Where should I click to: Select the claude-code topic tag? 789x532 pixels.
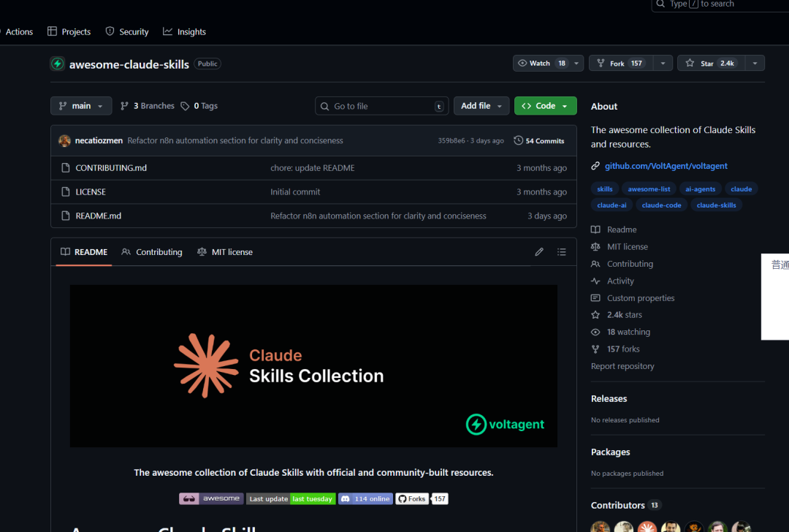(661, 205)
